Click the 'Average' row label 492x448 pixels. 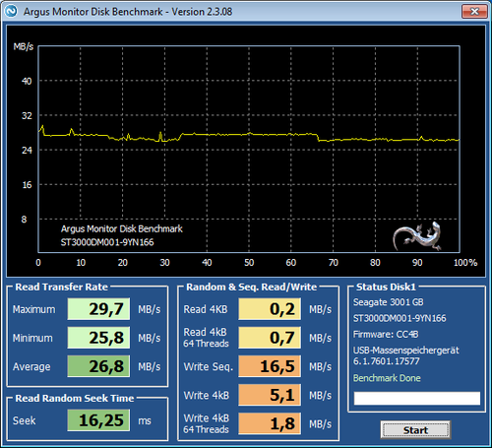coord(31,366)
